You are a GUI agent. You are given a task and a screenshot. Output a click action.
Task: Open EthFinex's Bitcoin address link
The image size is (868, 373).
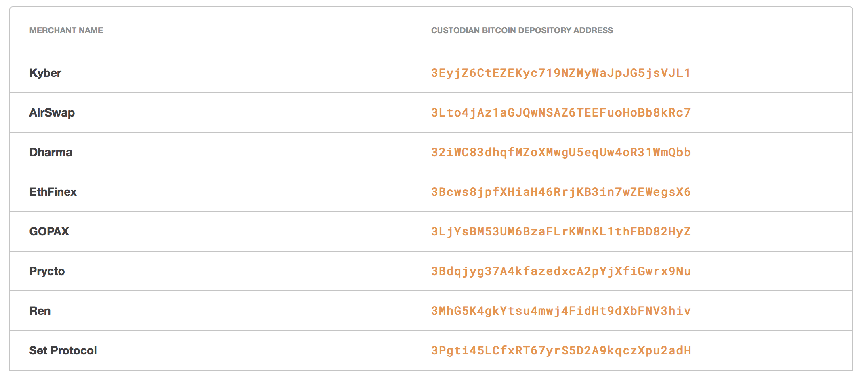point(561,192)
